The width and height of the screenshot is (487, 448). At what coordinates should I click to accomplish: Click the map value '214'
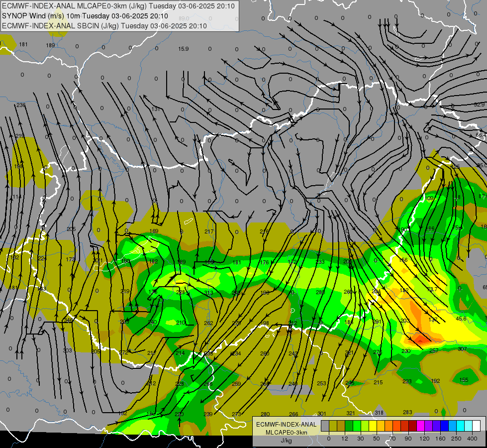[x=180, y=353]
